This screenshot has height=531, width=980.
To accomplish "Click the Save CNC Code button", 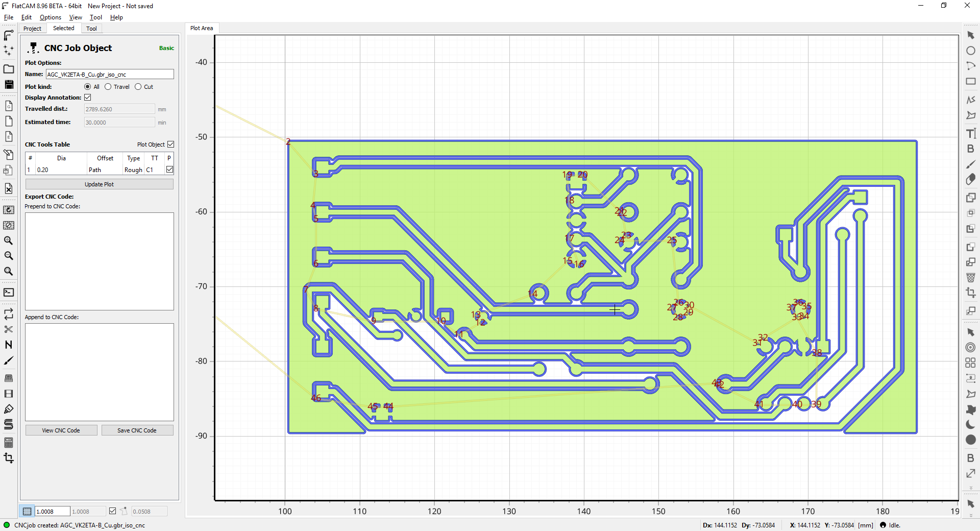I will click(x=137, y=430).
